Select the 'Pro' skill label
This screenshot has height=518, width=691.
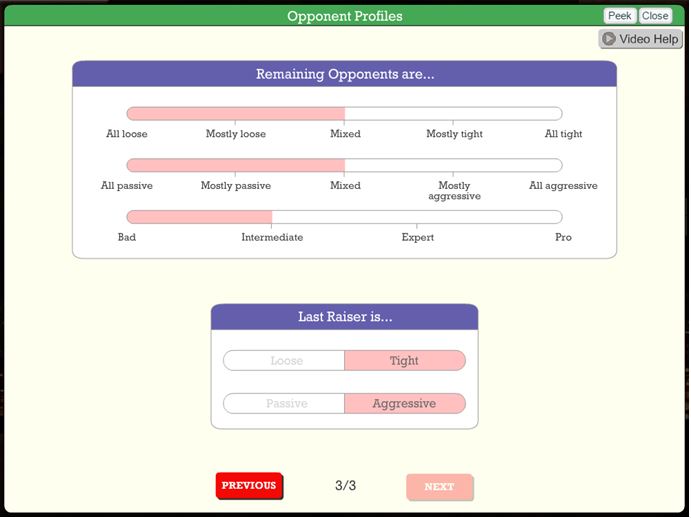click(563, 237)
